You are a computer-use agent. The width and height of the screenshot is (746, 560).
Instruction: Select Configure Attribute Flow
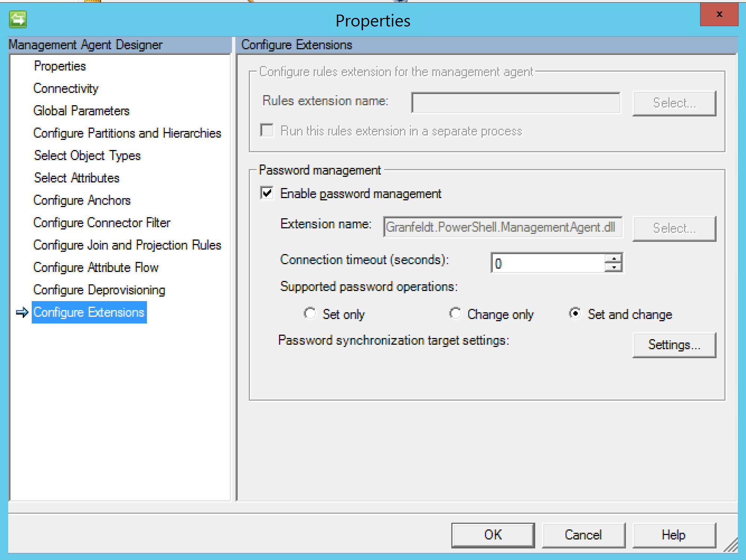pos(95,267)
